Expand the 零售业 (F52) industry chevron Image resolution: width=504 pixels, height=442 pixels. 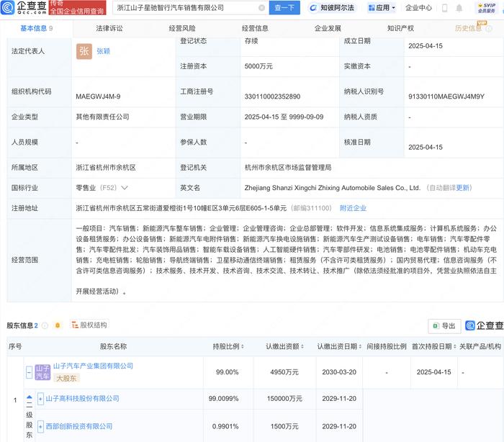coord(125,188)
